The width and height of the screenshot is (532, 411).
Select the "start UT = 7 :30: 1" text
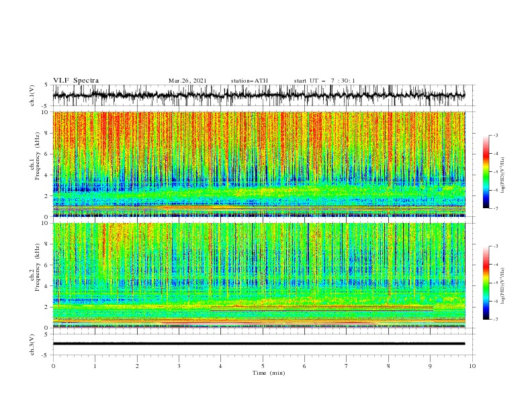click(324, 81)
